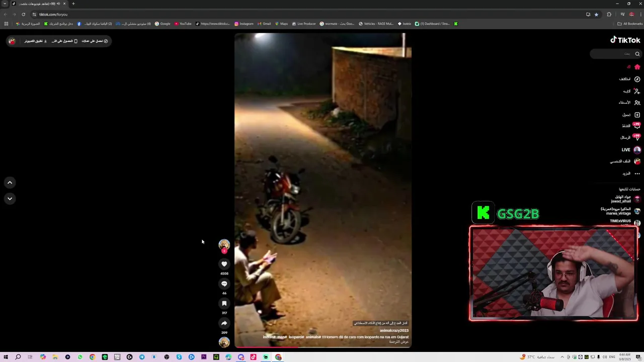
Task: Like the leopard video with heart icon
Action: [224, 264]
